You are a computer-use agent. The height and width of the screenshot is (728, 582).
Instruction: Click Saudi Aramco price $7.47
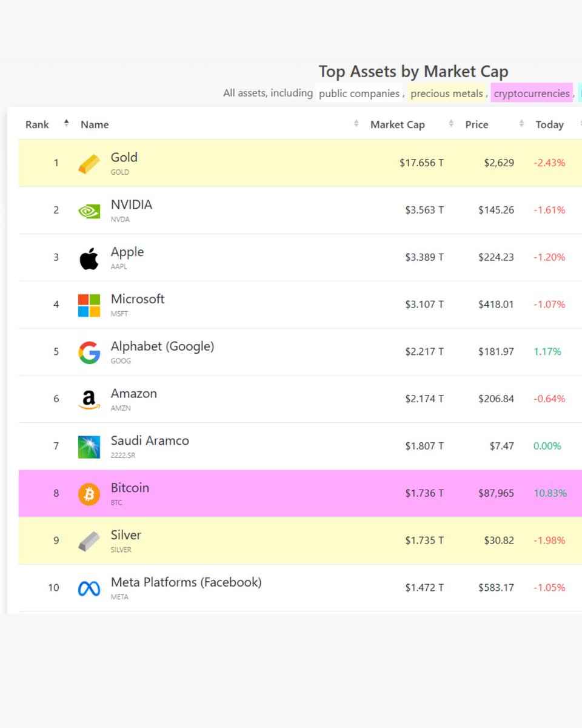pyautogui.click(x=502, y=446)
